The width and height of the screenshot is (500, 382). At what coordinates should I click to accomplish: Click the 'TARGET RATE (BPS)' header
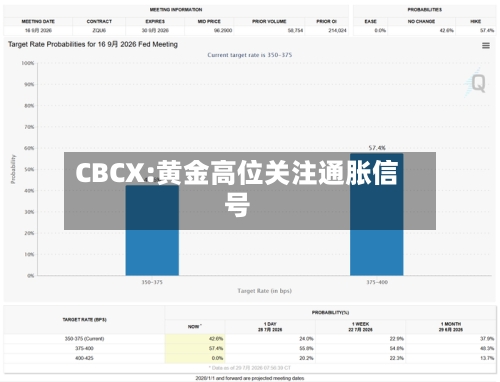click(x=84, y=320)
